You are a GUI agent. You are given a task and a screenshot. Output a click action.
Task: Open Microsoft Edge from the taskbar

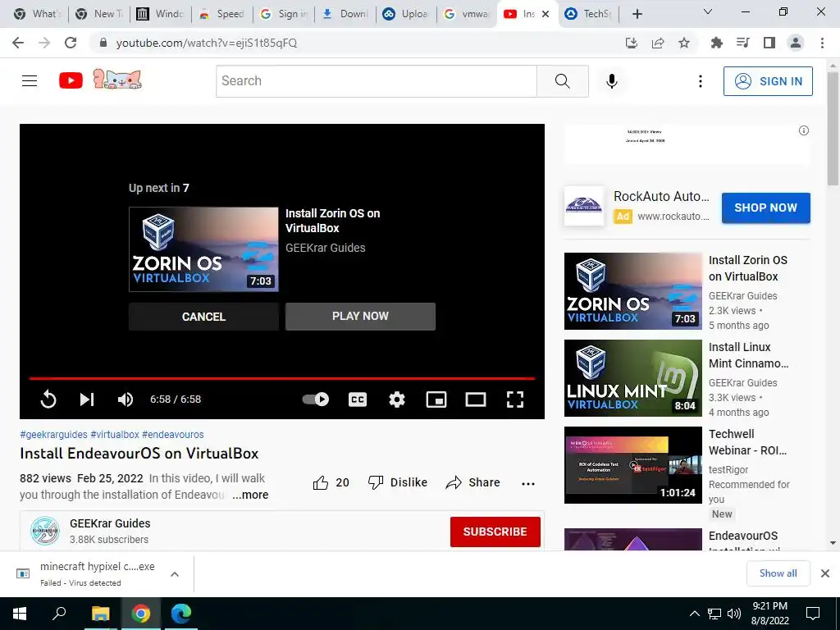(x=181, y=614)
